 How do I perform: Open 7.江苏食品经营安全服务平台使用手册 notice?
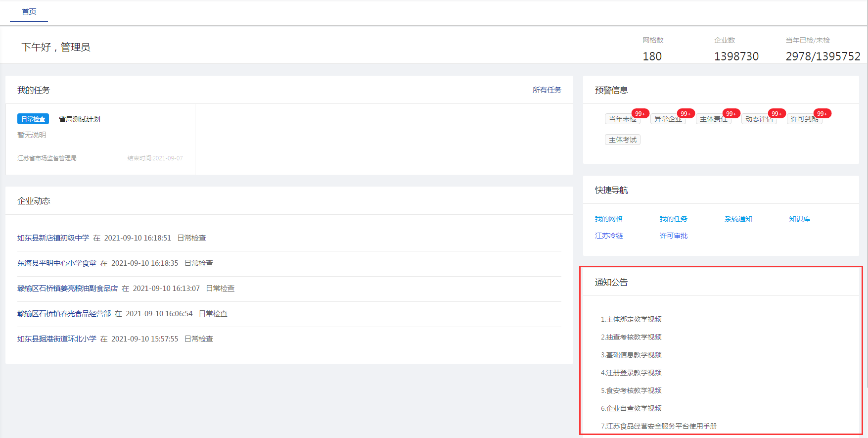(x=658, y=426)
